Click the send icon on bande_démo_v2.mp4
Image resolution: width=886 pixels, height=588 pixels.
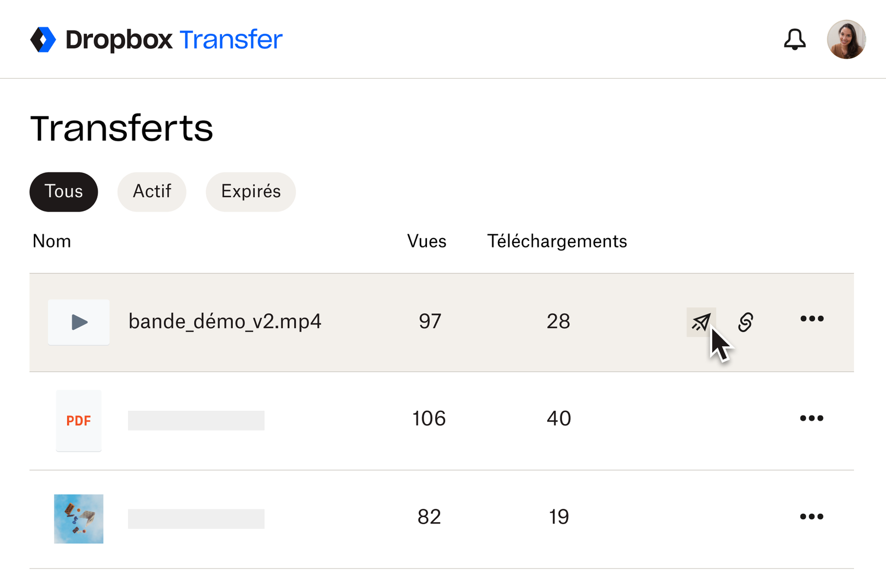tap(701, 322)
